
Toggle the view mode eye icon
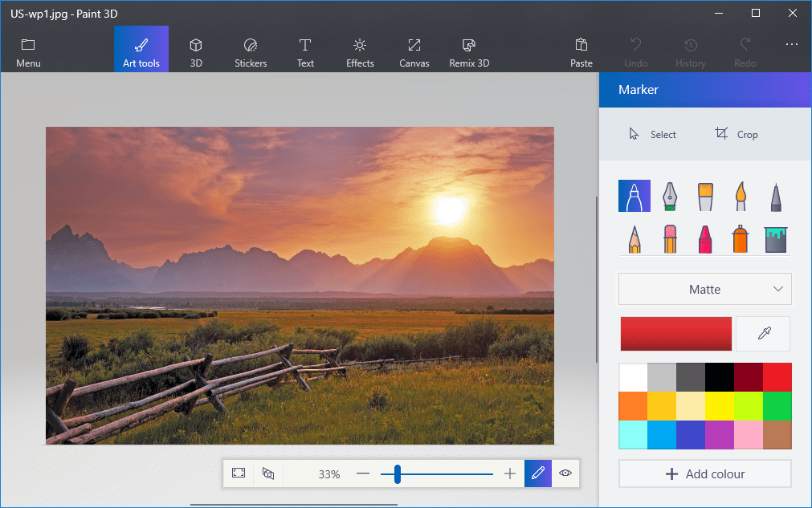click(x=565, y=473)
